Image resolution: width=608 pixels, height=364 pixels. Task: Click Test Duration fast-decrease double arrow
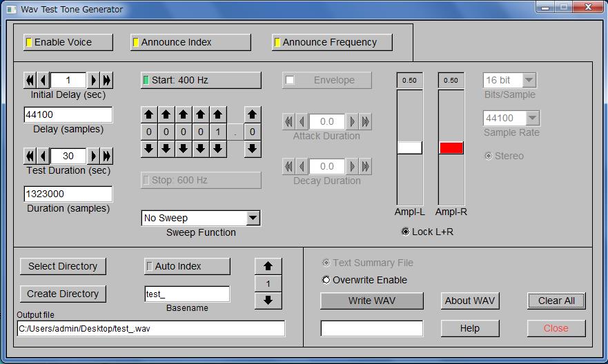click(30, 156)
